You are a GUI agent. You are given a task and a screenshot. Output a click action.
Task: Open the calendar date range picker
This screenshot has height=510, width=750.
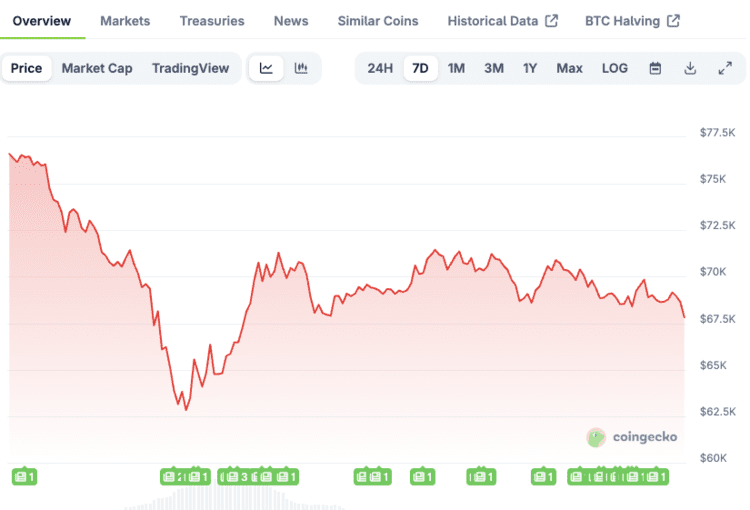(655, 68)
